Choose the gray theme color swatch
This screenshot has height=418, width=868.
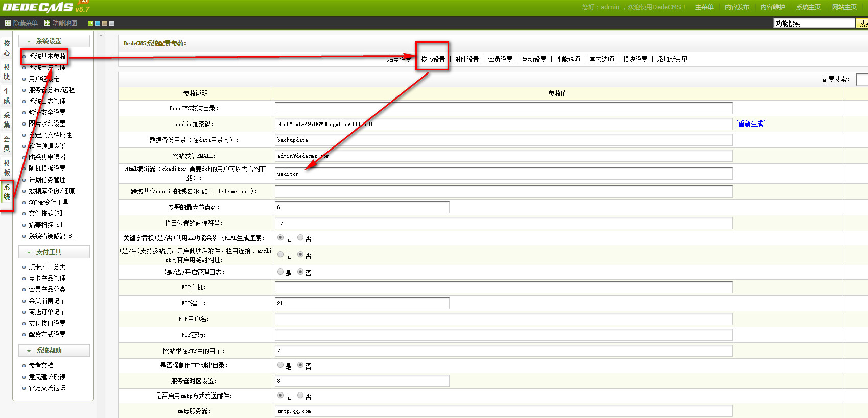(112, 23)
